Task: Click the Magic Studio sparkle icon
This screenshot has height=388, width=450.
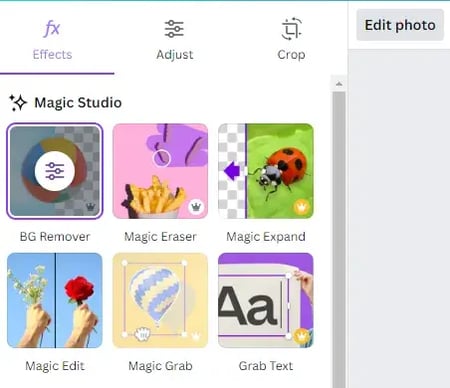Action: pos(18,102)
